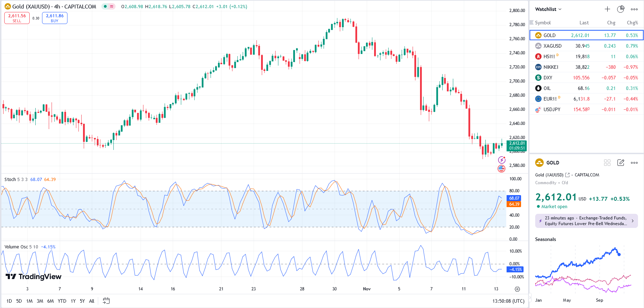Open the three-dot menu in GOLD details panel
644x308 pixels.
tap(634, 163)
